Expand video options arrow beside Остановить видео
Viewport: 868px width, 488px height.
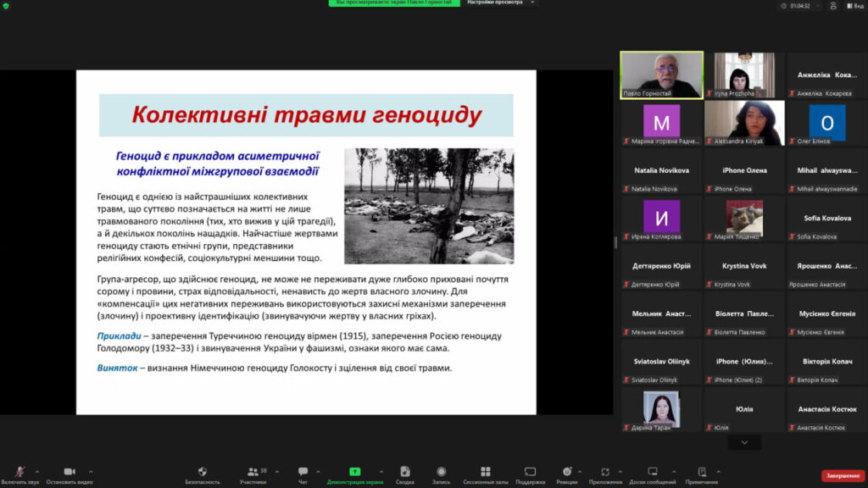pyautogui.click(x=90, y=471)
